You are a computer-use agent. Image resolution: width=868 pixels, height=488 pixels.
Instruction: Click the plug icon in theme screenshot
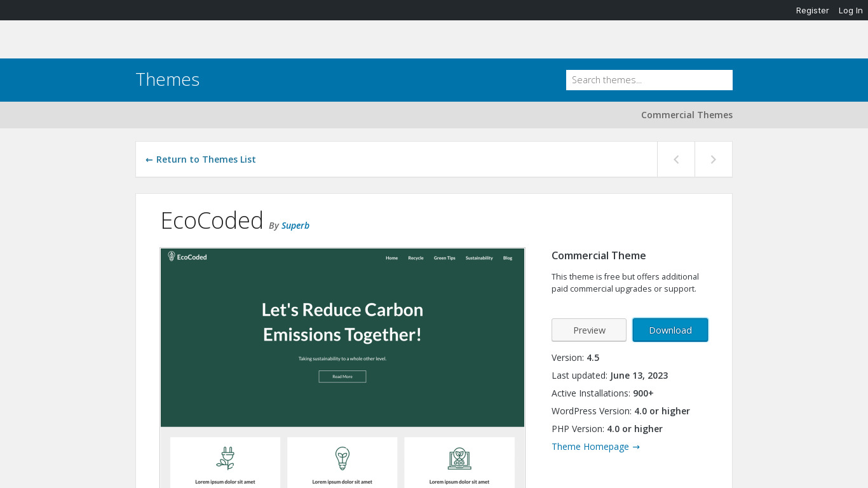point(225,458)
